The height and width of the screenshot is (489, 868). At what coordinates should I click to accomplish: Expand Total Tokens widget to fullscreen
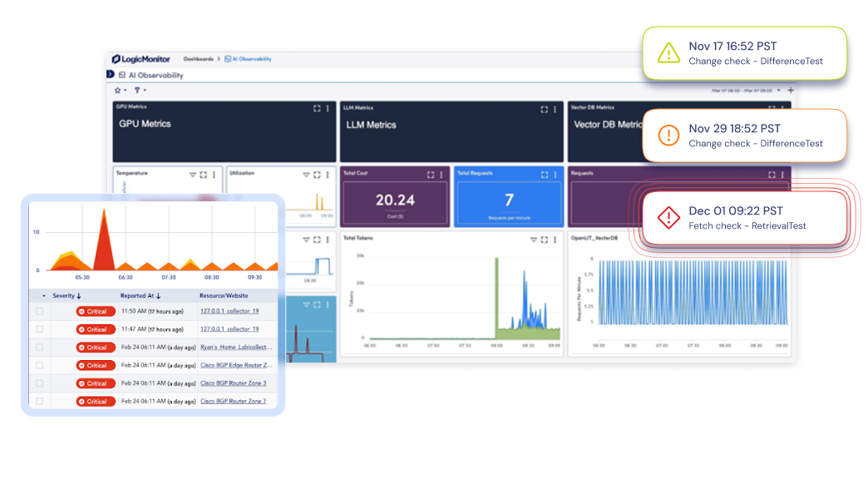(x=544, y=240)
